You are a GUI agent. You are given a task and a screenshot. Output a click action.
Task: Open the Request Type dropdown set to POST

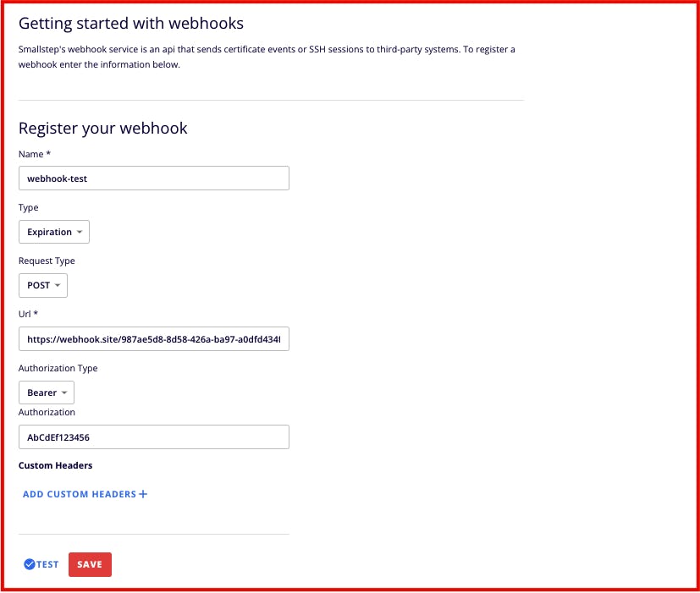[x=43, y=285]
